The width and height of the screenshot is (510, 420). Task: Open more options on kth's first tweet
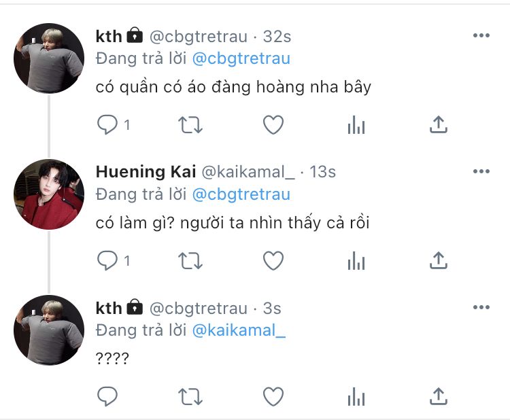pos(481,35)
